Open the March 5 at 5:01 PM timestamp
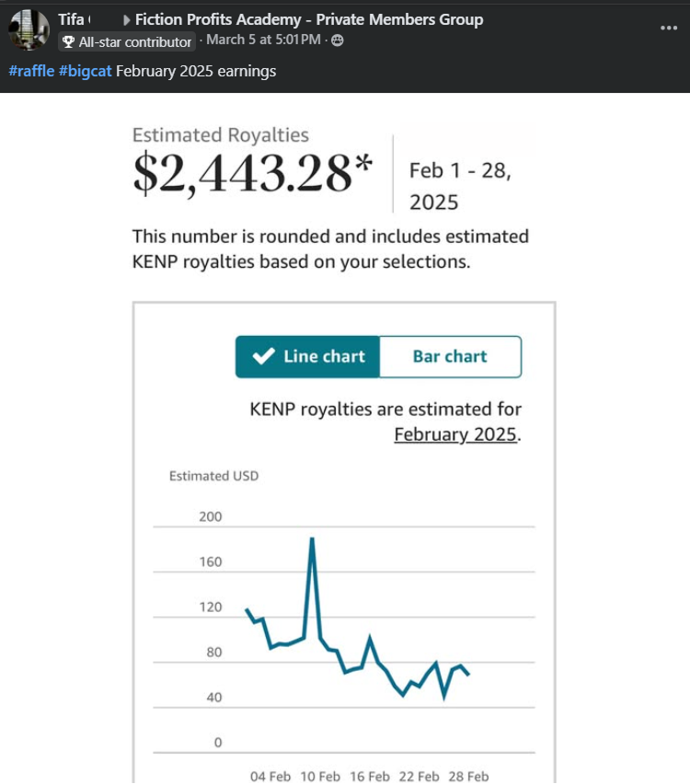The height and width of the screenshot is (784, 690). click(263, 40)
